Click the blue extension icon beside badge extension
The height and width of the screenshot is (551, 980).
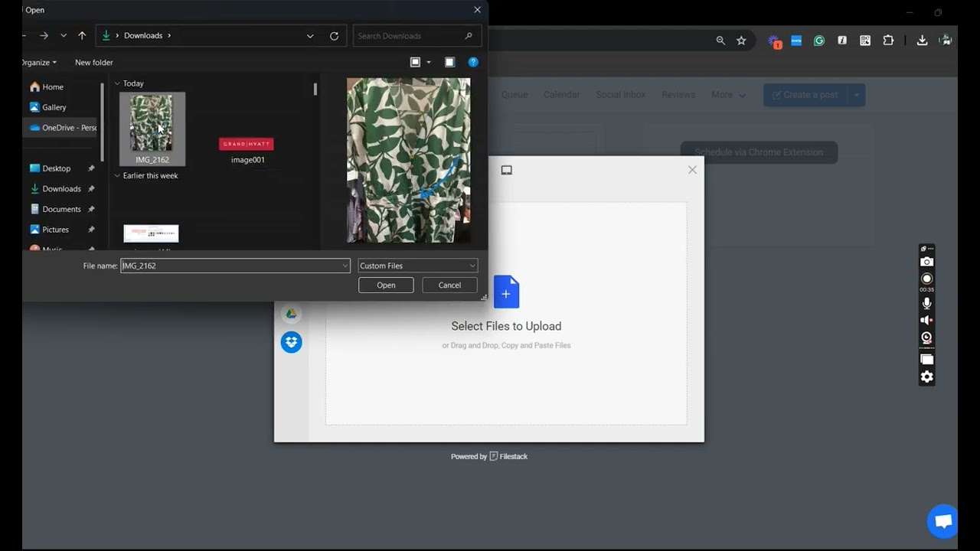pyautogui.click(x=796, y=41)
